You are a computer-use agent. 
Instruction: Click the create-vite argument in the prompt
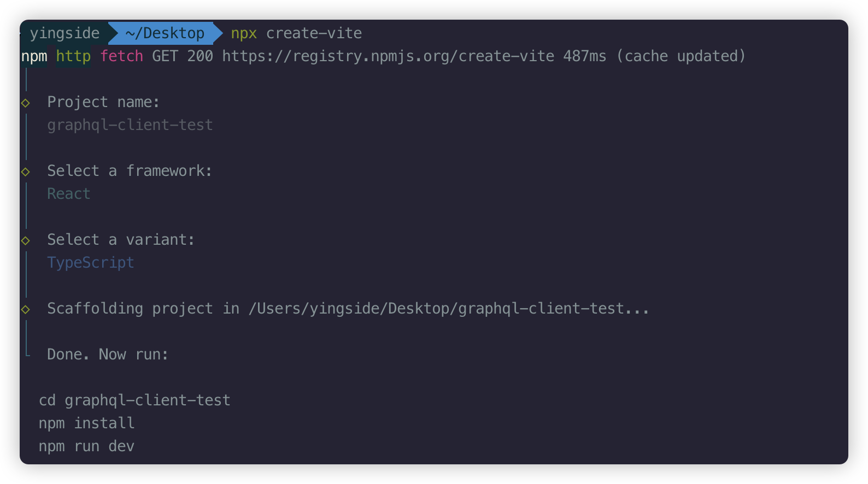coord(314,33)
